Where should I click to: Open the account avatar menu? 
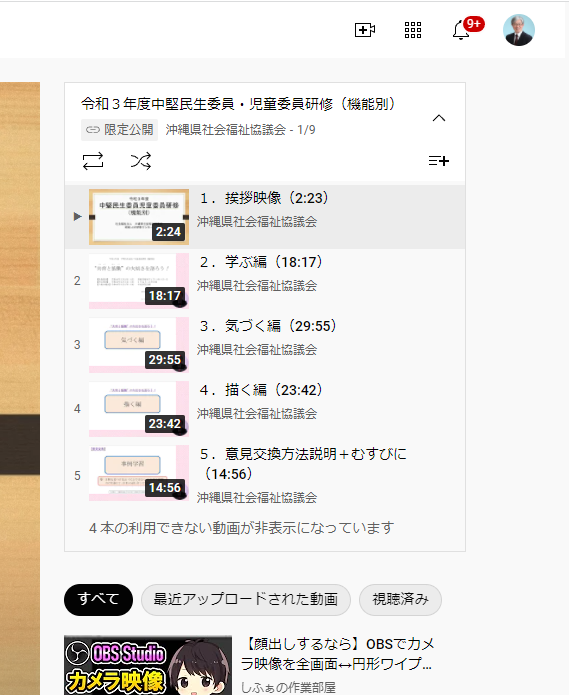tap(519, 30)
